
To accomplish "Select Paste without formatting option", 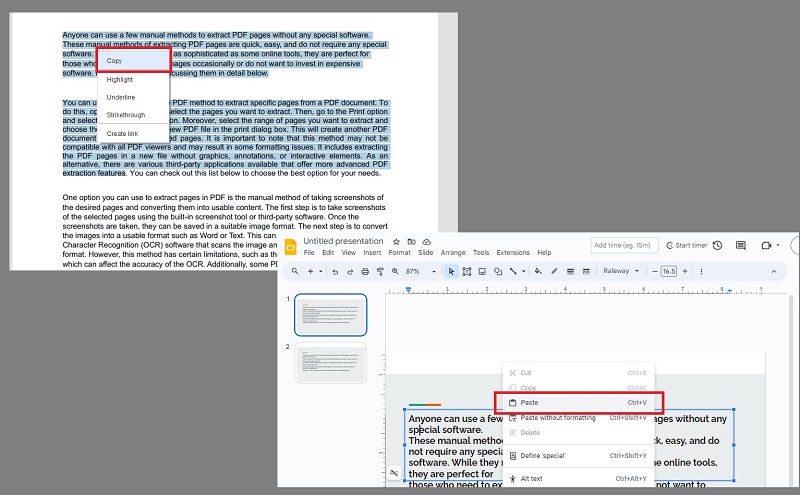I will pyautogui.click(x=579, y=418).
